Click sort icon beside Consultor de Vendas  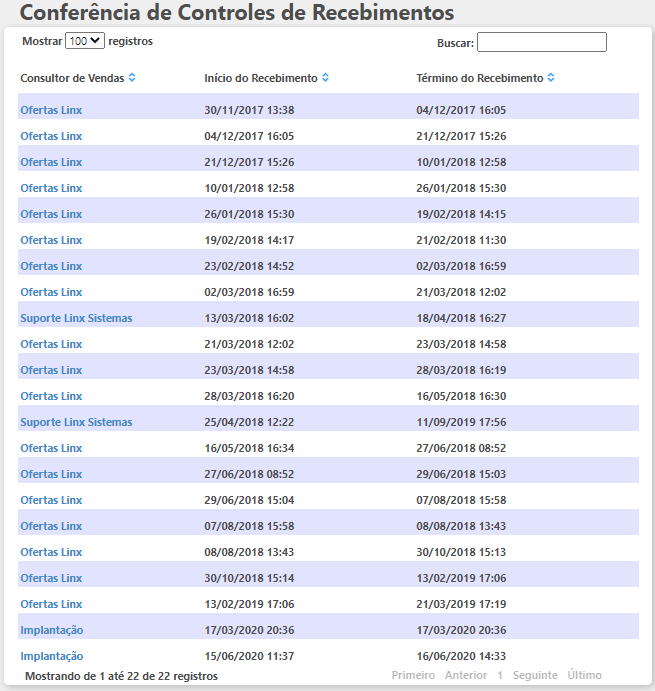(x=132, y=78)
